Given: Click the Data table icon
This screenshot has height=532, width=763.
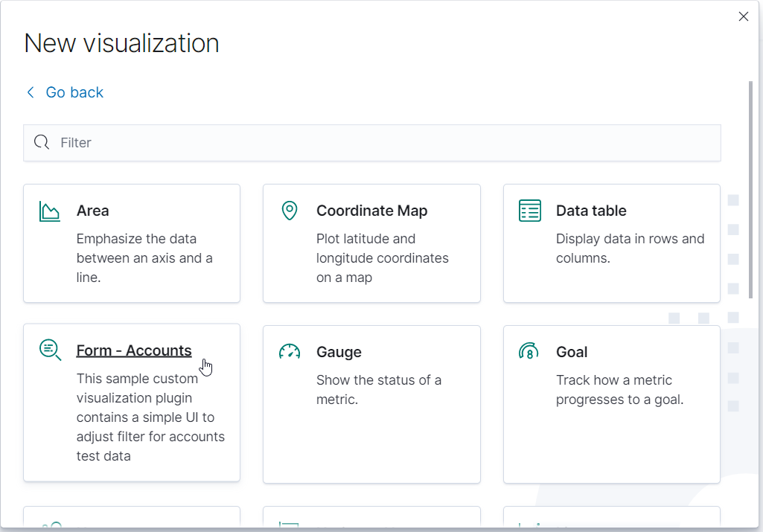Looking at the screenshot, I should pos(529,211).
